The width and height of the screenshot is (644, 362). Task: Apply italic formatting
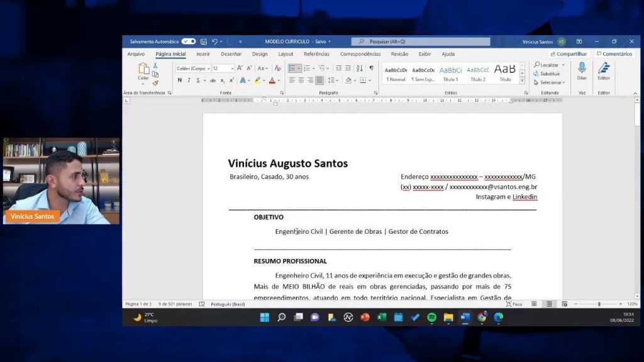(189, 80)
